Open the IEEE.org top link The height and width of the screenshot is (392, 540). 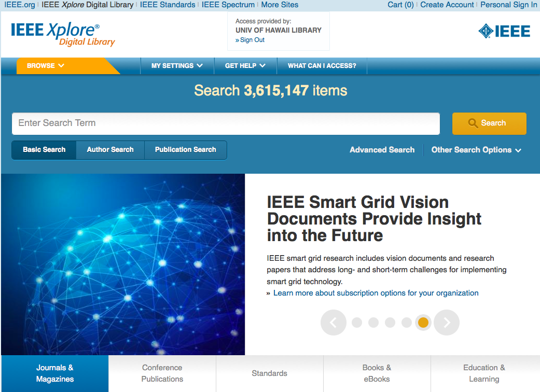(x=20, y=5)
